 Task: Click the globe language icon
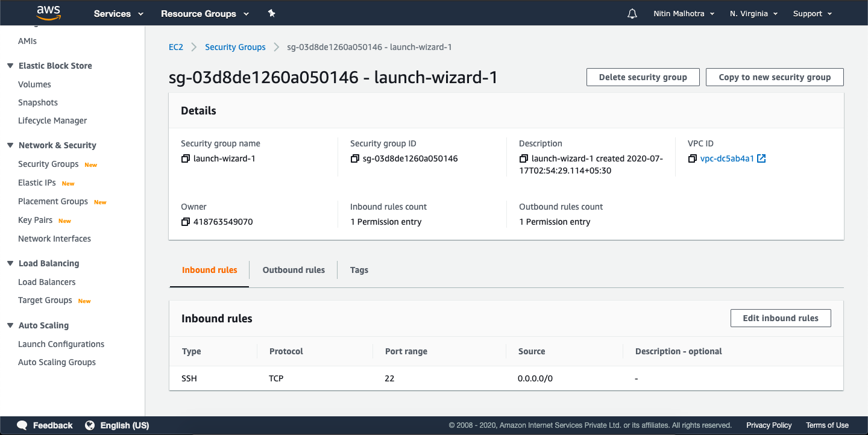click(x=90, y=425)
